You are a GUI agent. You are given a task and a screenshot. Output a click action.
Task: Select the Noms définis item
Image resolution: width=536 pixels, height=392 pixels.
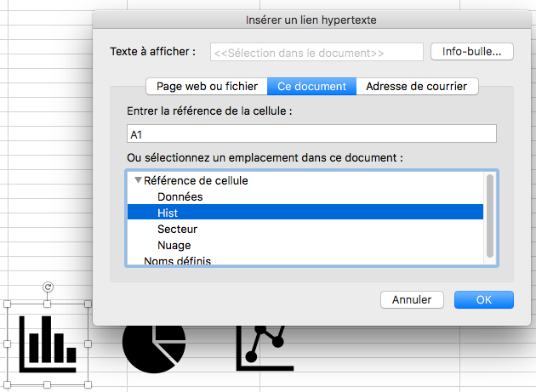tap(177, 261)
